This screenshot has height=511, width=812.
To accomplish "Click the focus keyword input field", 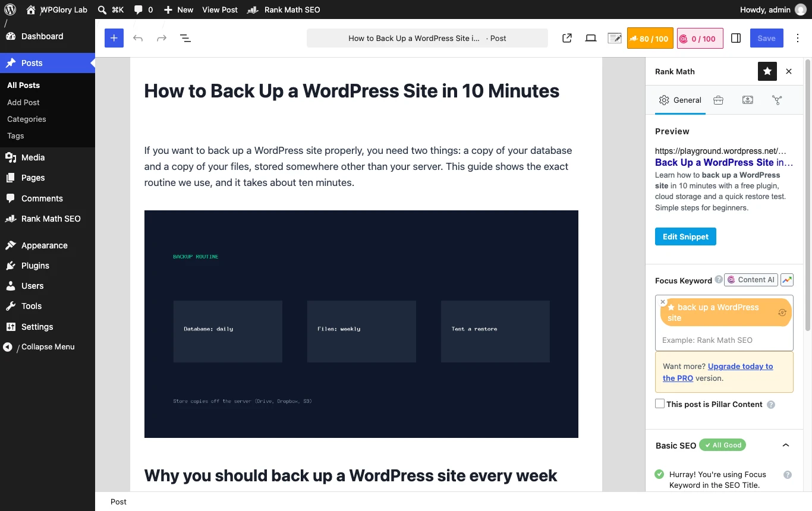I will point(724,340).
